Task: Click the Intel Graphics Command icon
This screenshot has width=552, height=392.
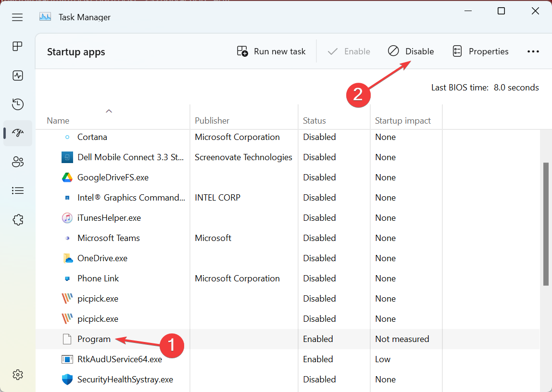Action: click(67, 198)
